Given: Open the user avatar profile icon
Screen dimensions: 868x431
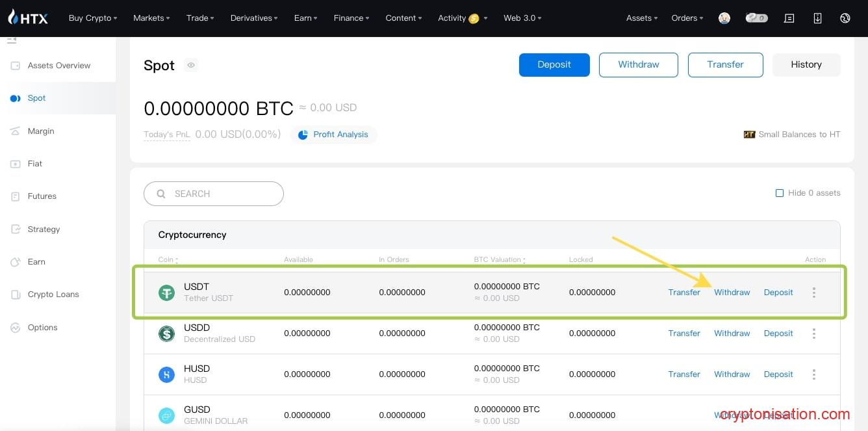Looking at the screenshot, I should [x=724, y=18].
